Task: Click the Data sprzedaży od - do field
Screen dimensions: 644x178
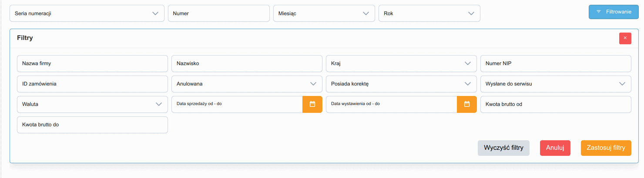Action: click(x=237, y=104)
